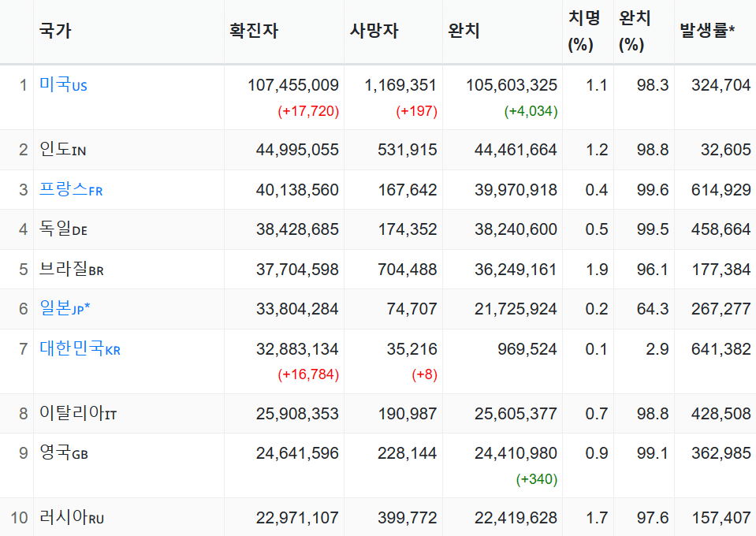Click US deaths value 1,169,351
This screenshot has width=756, height=536.
point(400,85)
